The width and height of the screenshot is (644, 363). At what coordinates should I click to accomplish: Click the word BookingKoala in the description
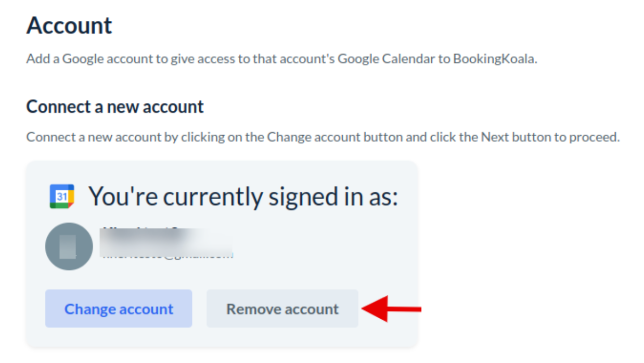(x=494, y=59)
